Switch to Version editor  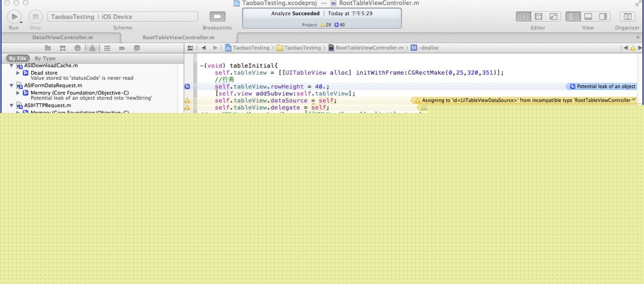click(x=553, y=17)
